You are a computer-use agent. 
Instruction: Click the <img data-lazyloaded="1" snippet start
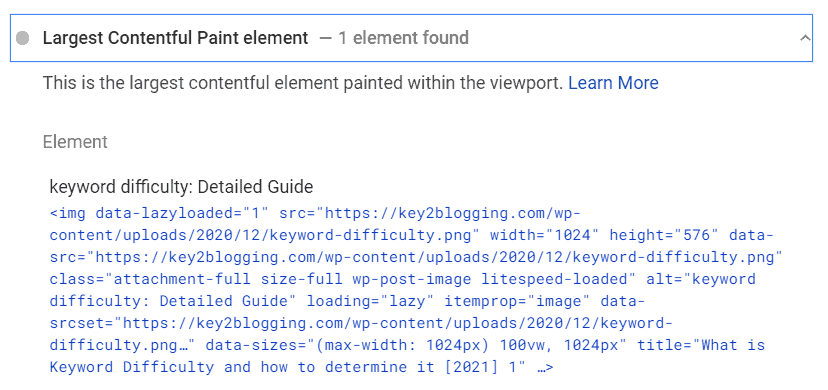(x=159, y=213)
